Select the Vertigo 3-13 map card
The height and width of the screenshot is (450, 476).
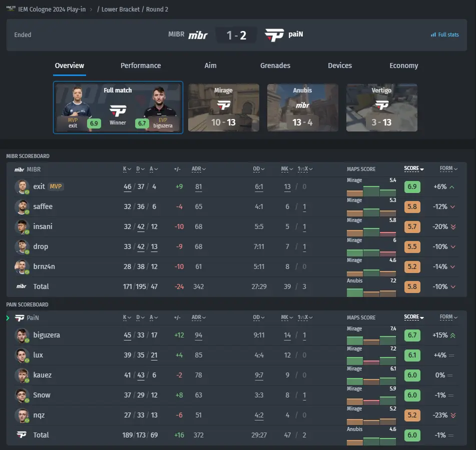382,107
